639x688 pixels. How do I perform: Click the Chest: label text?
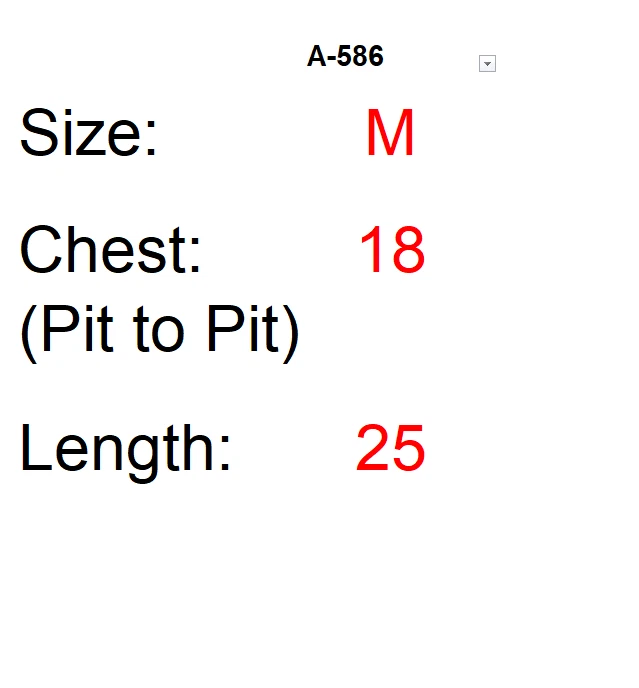tap(111, 250)
